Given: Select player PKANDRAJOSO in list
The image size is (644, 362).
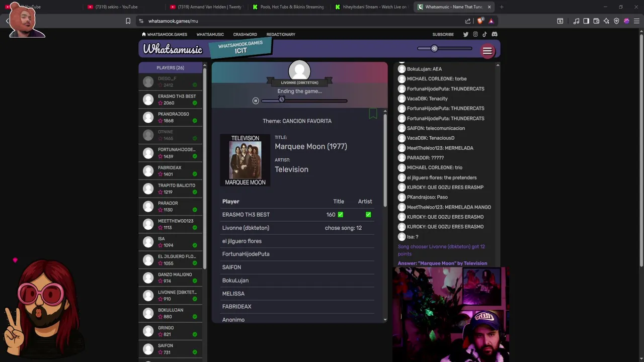Looking at the screenshot, I should (171, 117).
